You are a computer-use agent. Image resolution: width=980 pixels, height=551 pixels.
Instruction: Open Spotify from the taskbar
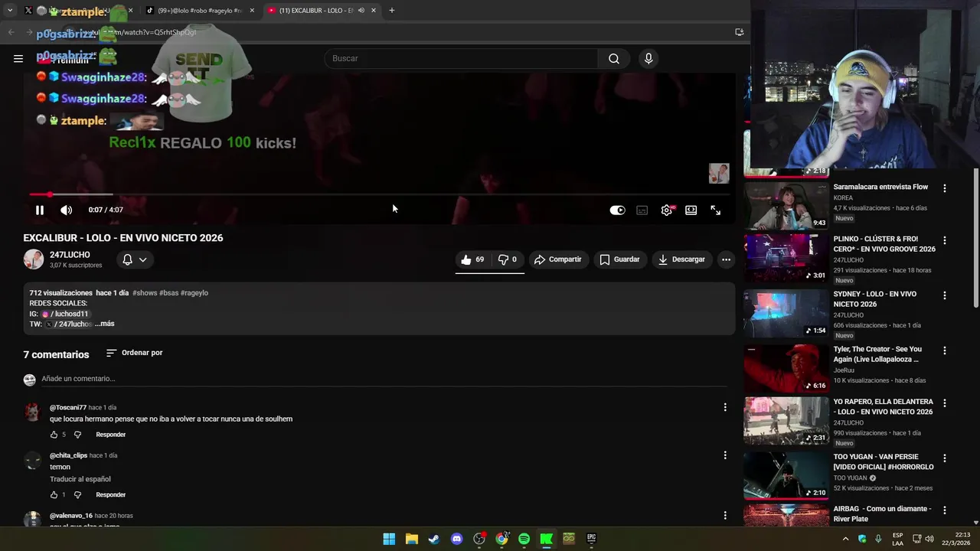(524, 539)
